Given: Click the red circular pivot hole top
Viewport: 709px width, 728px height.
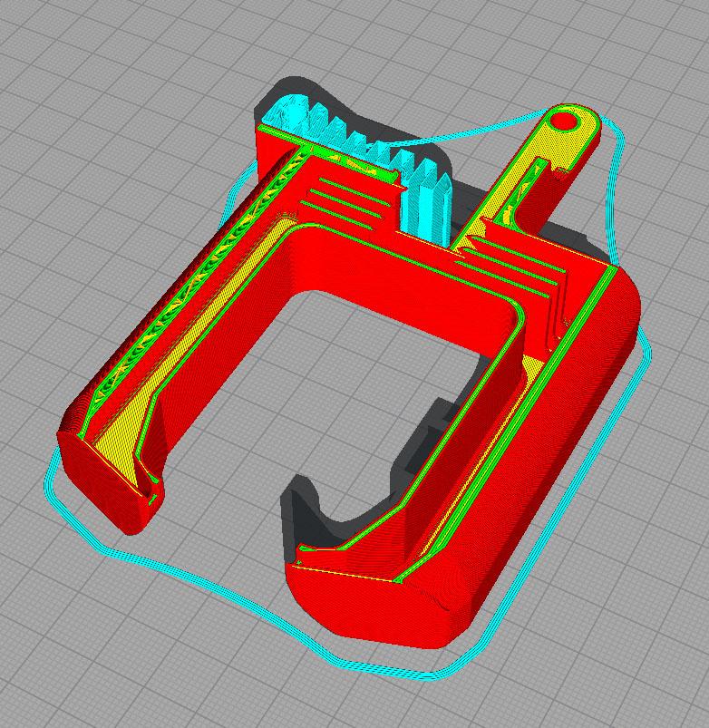Looking at the screenshot, I should [x=564, y=121].
